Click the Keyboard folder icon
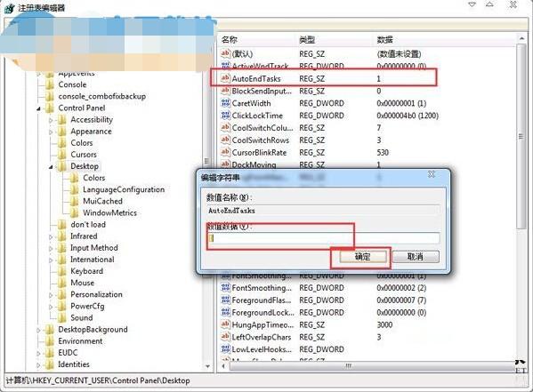This screenshot has width=533, height=392. pyautogui.click(x=62, y=271)
